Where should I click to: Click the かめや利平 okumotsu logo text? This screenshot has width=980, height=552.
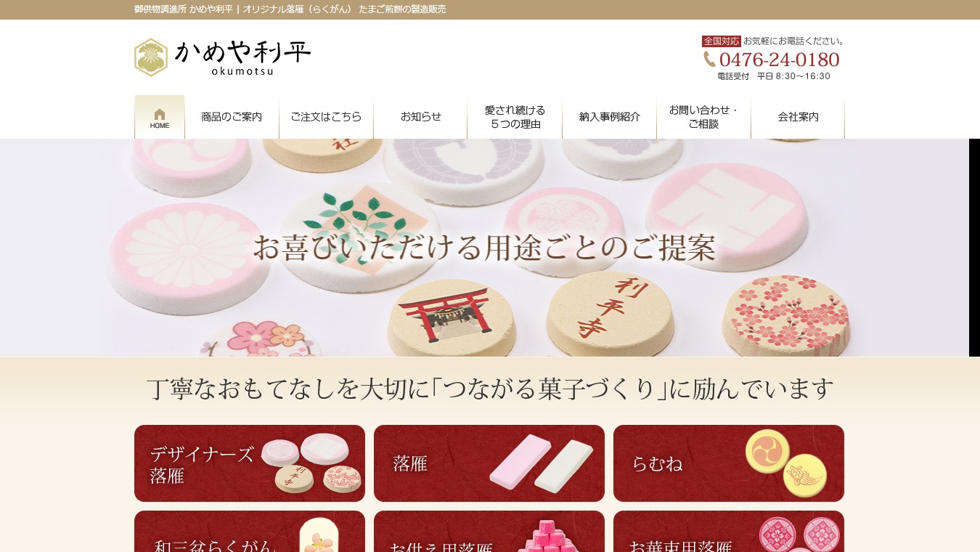(x=242, y=57)
